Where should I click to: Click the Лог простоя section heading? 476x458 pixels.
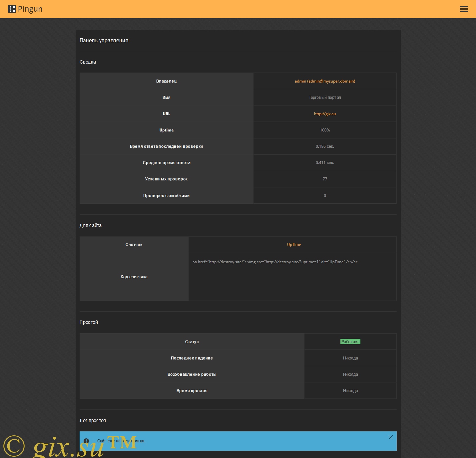click(x=93, y=420)
